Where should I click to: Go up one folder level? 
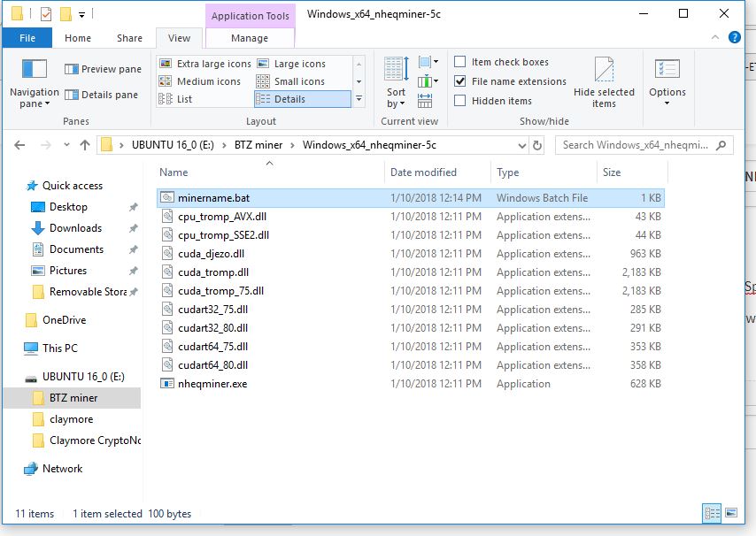85,145
